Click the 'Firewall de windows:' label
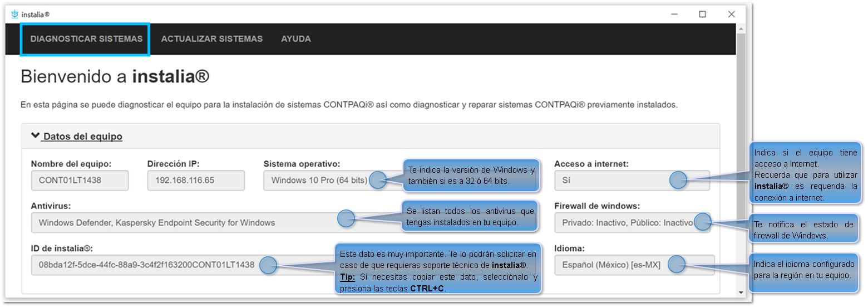The image size is (868, 307). coord(597,206)
